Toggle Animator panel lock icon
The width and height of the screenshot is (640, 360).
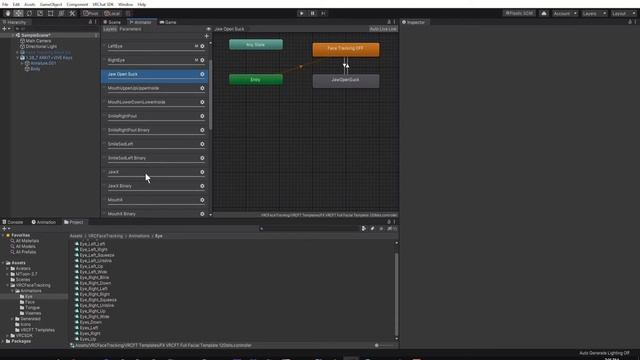(x=389, y=22)
